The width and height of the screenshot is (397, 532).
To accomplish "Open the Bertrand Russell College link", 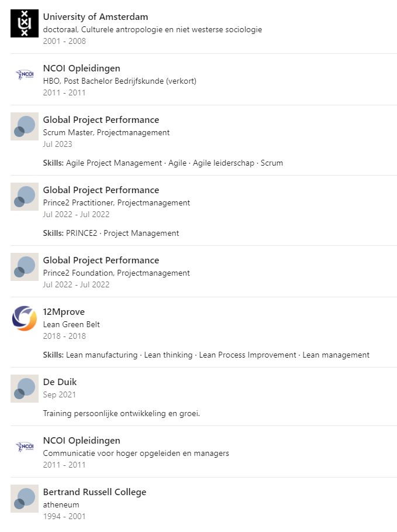I will (94, 492).
